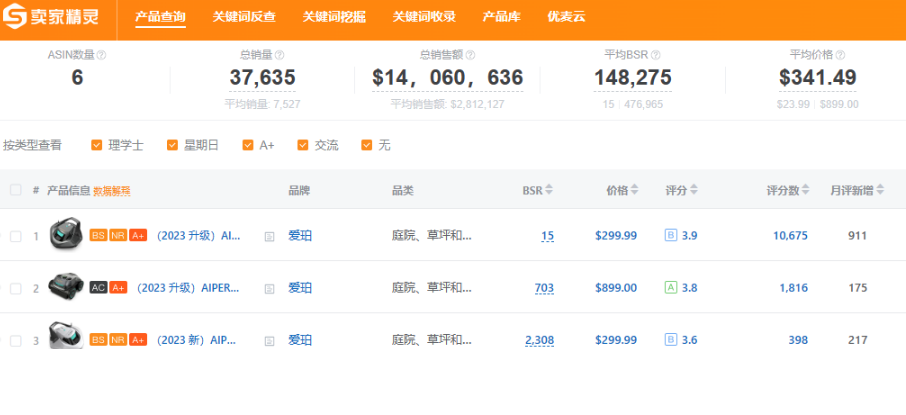Tick the select-all checkbox in table header
906x415 pixels.
coord(15,190)
